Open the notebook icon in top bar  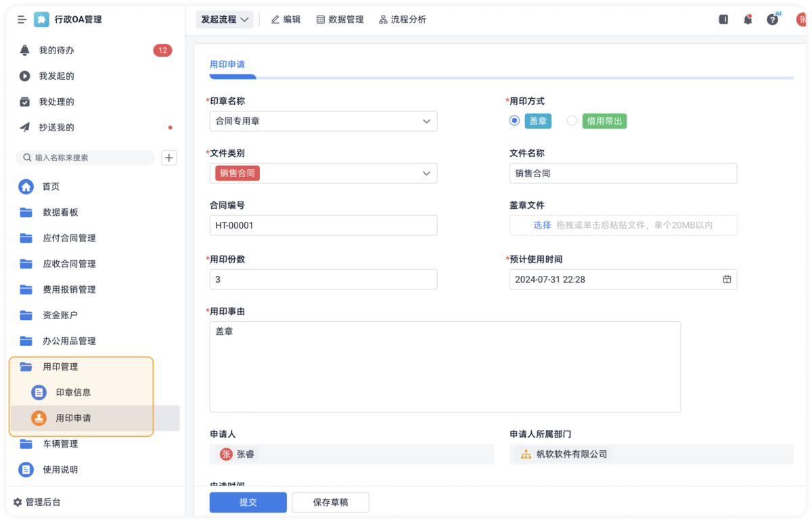[723, 20]
